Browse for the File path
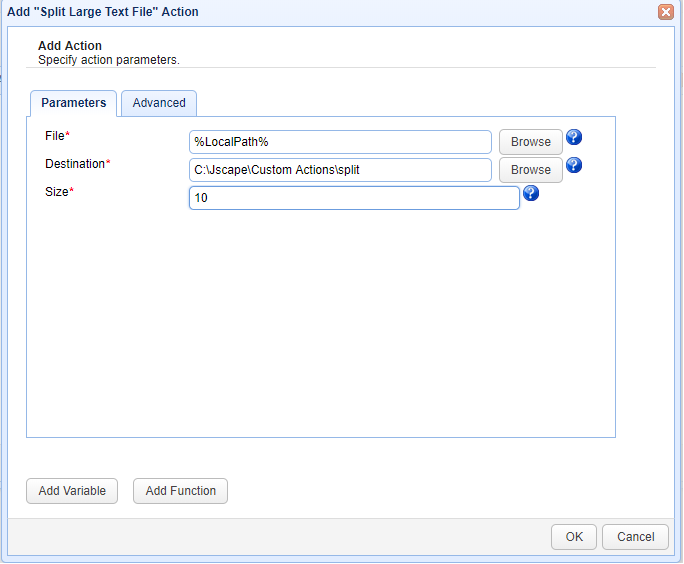Screen dimensions: 684x564 point(530,142)
